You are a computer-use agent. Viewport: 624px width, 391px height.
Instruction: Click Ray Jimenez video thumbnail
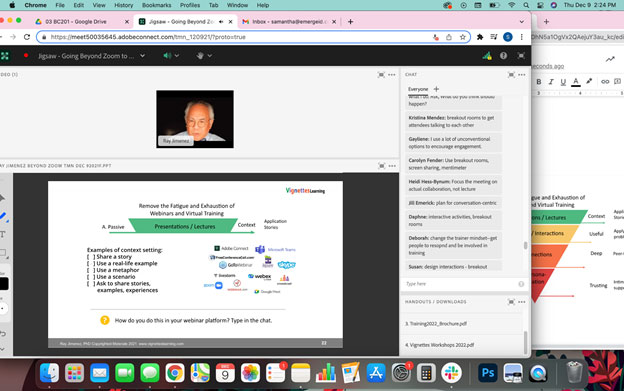tap(195, 119)
